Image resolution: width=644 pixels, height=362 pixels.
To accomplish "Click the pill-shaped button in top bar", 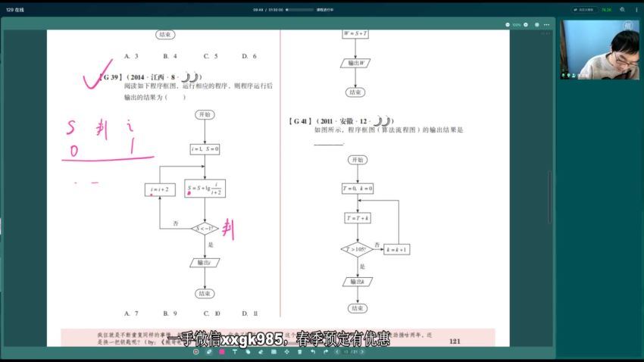I will tap(584, 9).
